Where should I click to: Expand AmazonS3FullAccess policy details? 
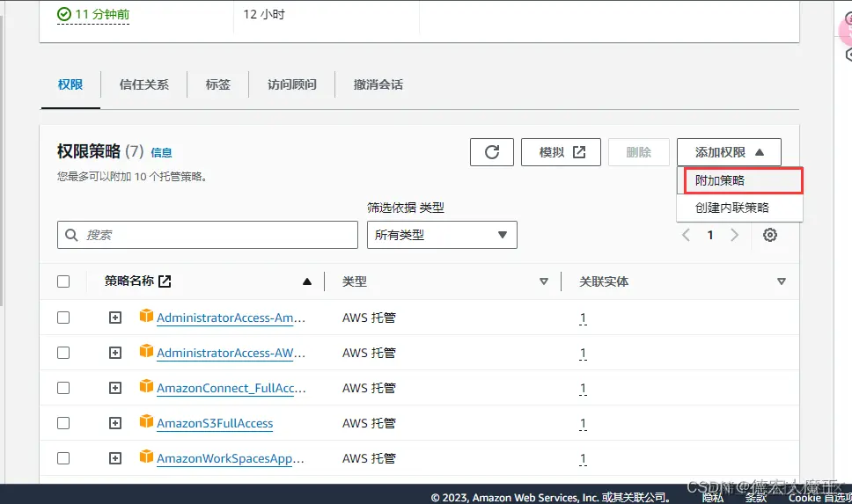[115, 423]
